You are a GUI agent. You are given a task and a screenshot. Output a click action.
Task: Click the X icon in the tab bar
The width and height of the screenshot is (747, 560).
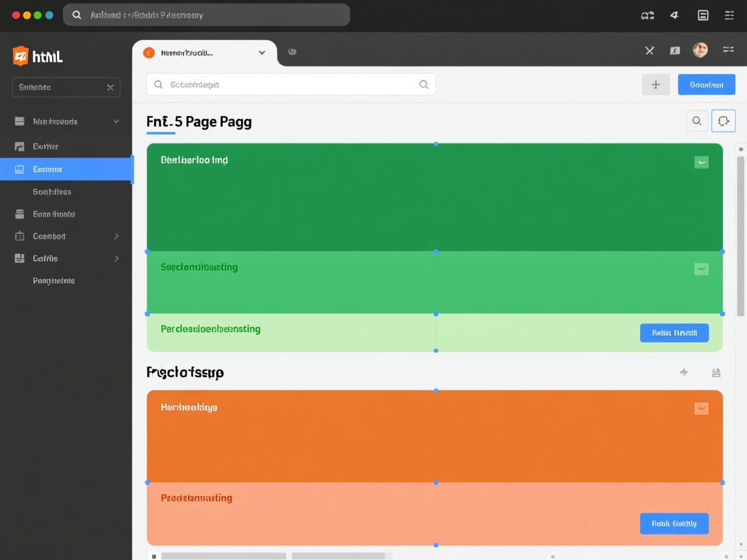coord(649,50)
